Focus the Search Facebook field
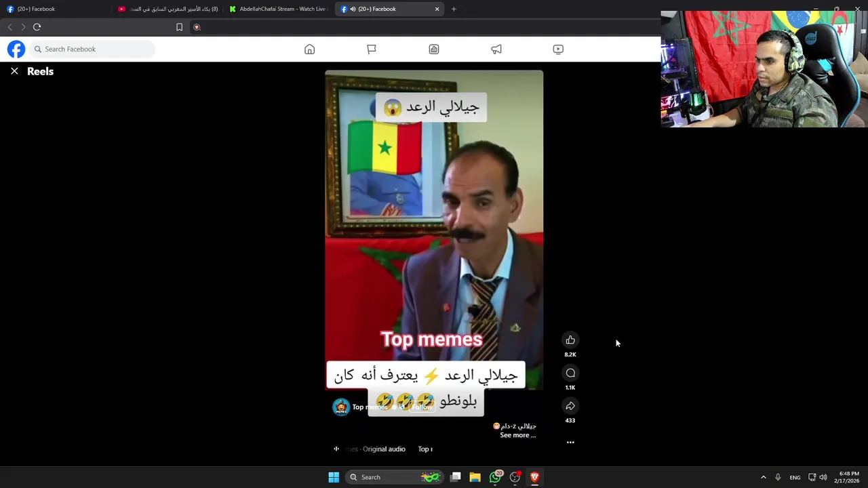The width and height of the screenshot is (868, 488). click(x=92, y=49)
